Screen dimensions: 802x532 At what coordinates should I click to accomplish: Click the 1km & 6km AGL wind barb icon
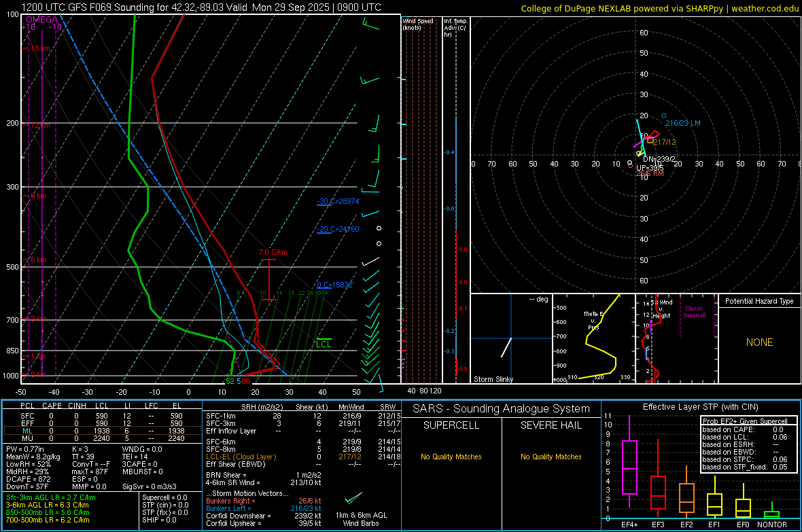tap(353, 498)
